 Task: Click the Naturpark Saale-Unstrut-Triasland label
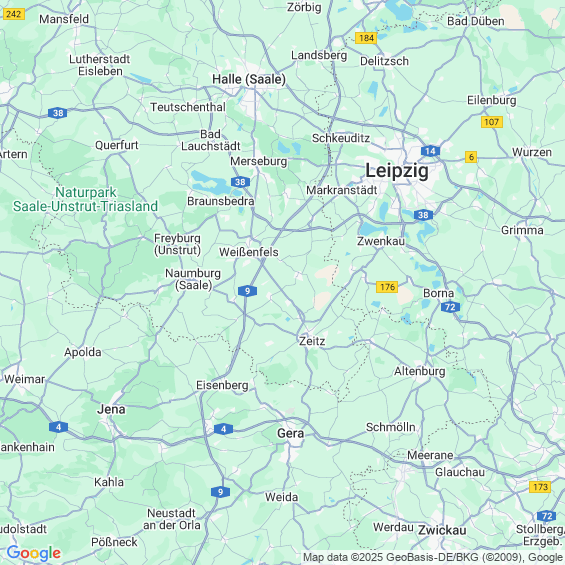pos(85,199)
